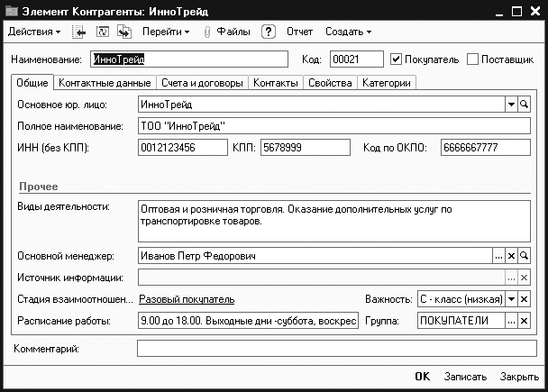Screen dimensions: 548x392
Task: Click the Группа field containing ПОКУПАТЕЛИ
Action: coord(461,321)
